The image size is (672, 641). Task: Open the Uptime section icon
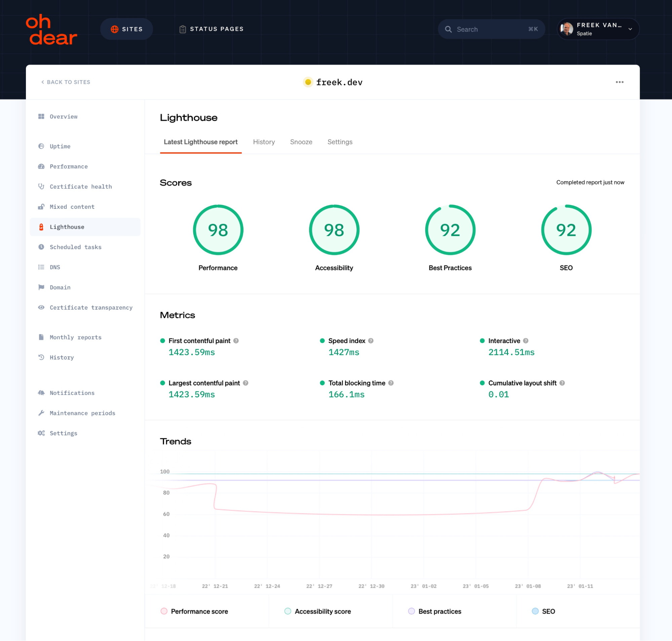tap(41, 146)
